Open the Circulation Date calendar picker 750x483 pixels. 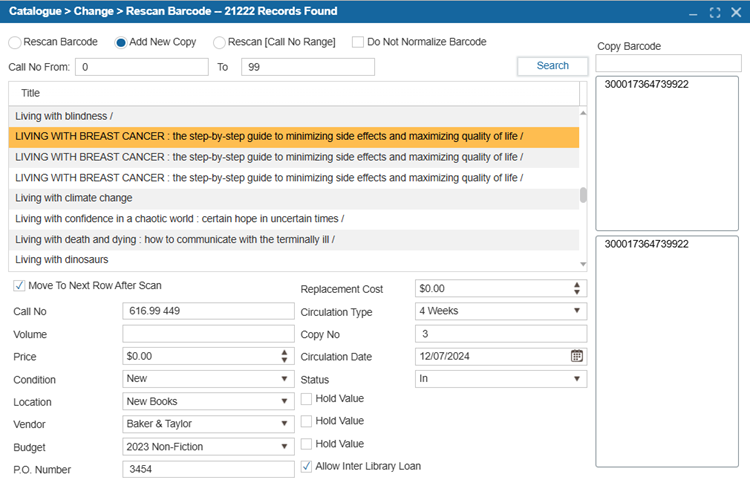pyautogui.click(x=576, y=356)
